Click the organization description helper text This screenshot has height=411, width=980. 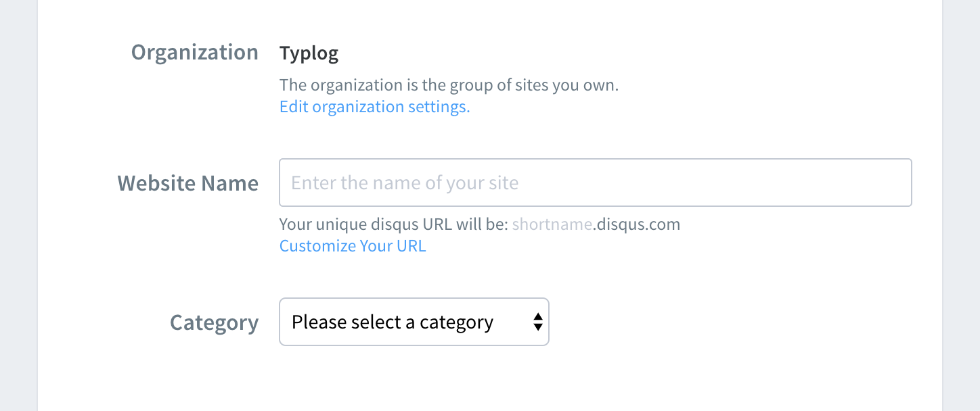(449, 85)
